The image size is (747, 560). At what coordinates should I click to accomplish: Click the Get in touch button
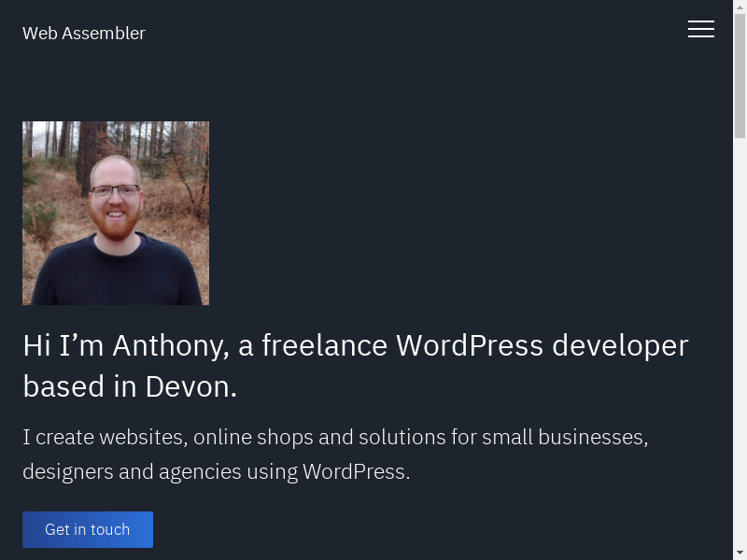(x=88, y=529)
